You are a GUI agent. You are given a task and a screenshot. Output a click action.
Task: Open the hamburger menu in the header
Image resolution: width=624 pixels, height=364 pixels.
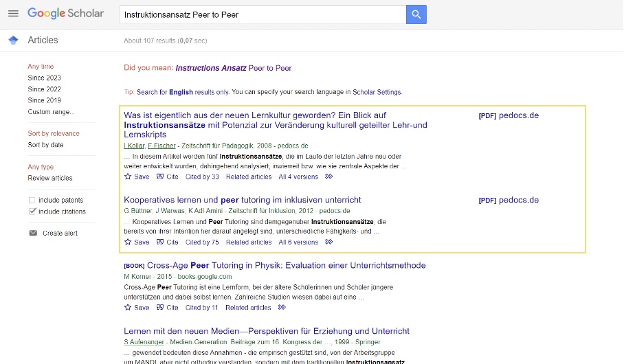[13, 14]
